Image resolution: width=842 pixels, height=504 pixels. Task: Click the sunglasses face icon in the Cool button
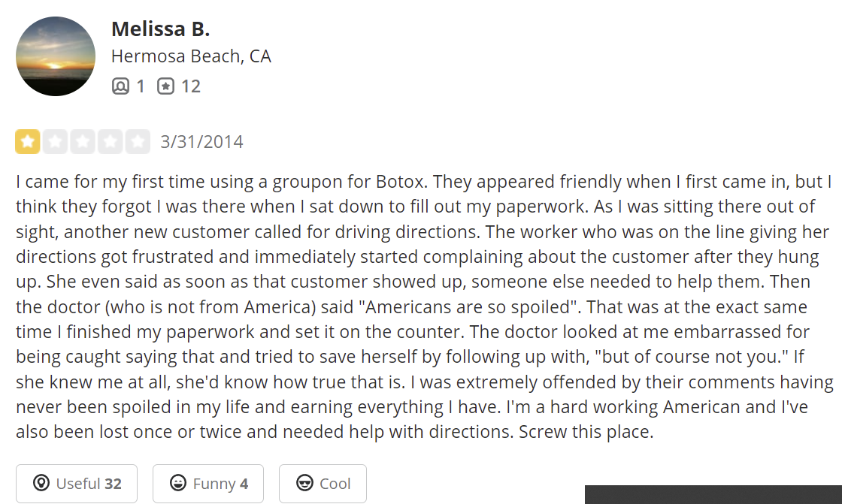[x=304, y=484]
